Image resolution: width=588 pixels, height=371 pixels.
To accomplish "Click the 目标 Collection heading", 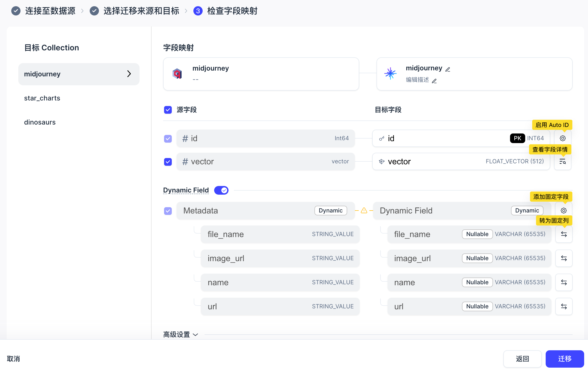I will pos(51,48).
